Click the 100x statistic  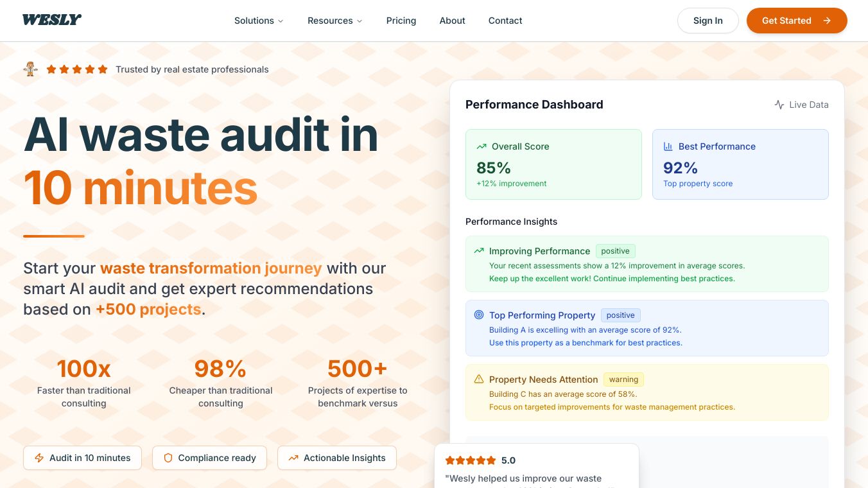(84, 369)
